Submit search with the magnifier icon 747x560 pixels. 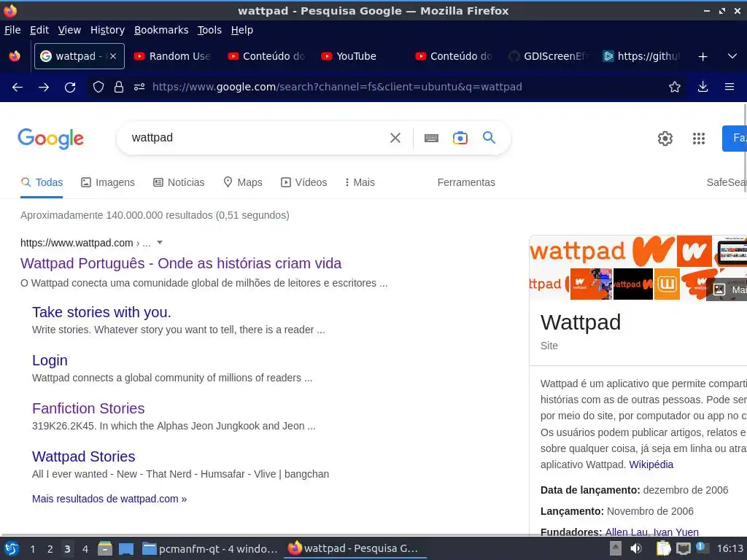coord(489,138)
